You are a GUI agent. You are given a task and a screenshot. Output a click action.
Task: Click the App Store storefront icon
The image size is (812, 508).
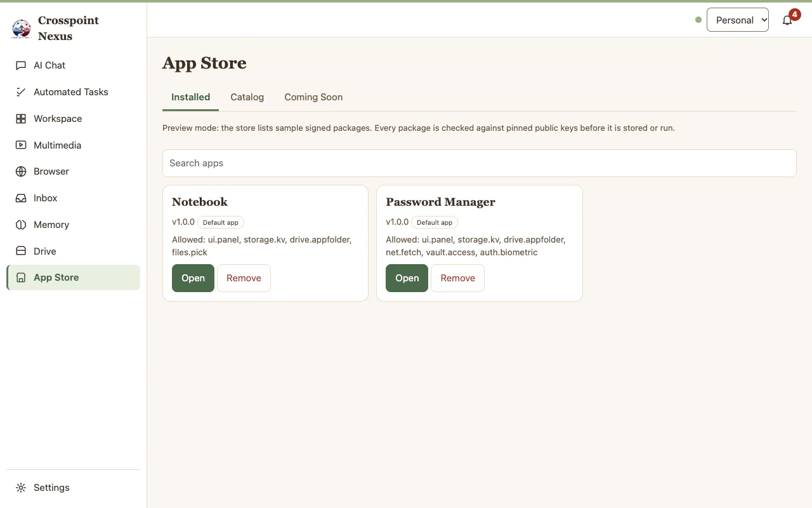pyautogui.click(x=21, y=277)
